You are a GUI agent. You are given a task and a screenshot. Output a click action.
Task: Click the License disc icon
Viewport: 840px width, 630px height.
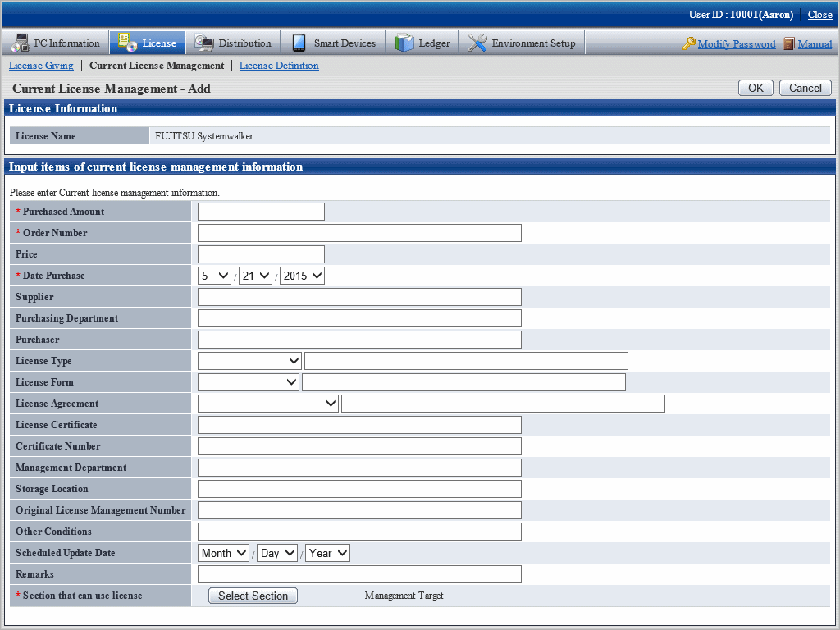click(127, 43)
